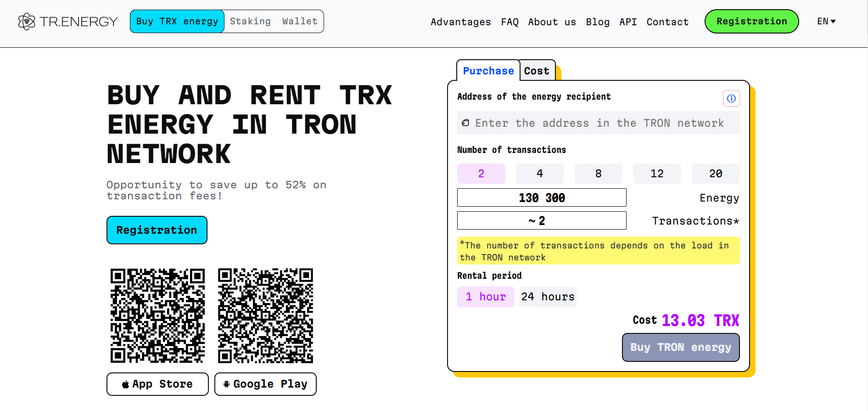Viewport: 868px width, 411px height.
Task: Click the Google Play QR code
Action: coord(265,316)
